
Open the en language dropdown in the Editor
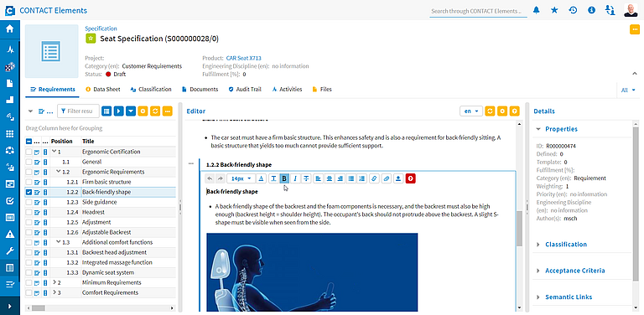pos(471,111)
